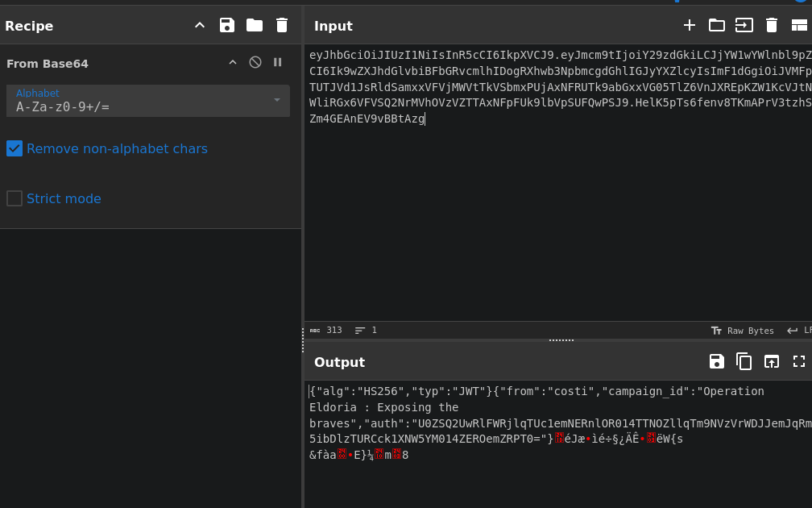812x508 pixels.
Task: Clear input and output
Action: pyautogui.click(x=772, y=26)
